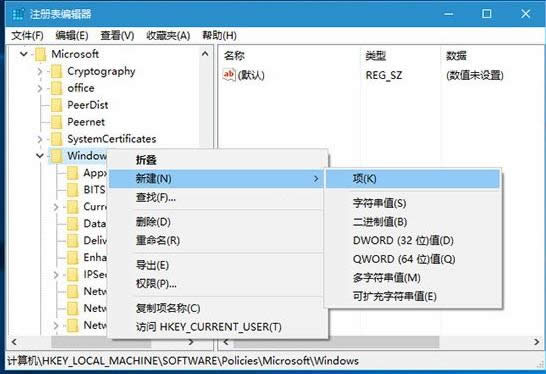Viewport: 546px width, 374px height.
Task: Click the tree pane scroll-left arrow
Action: [14, 342]
